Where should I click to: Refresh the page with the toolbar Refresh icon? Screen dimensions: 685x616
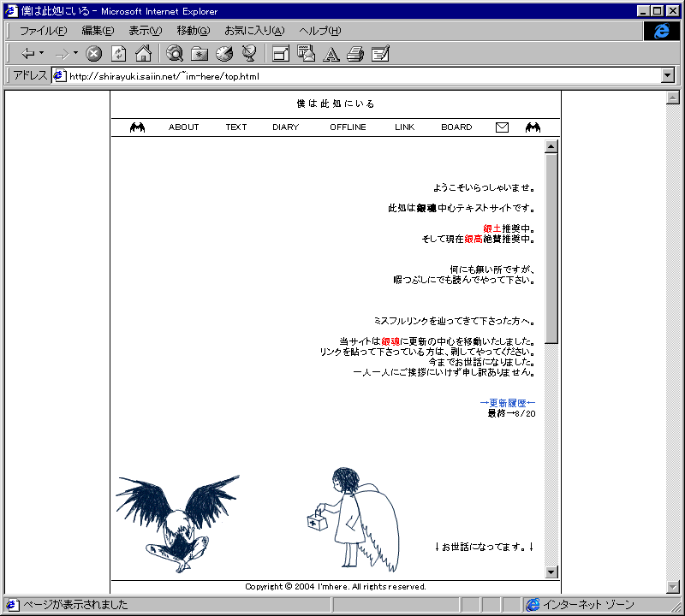coord(118,54)
